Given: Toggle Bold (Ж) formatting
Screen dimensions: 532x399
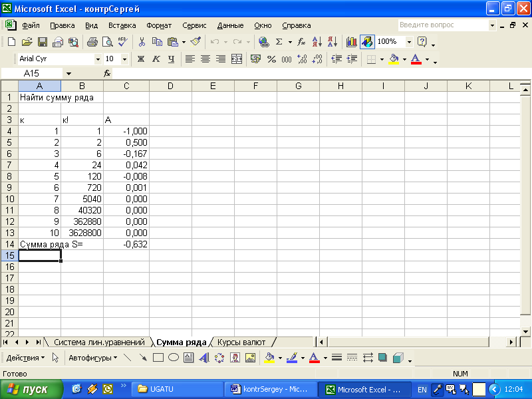Looking at the screenshot, I should pyautogui.click(x=141, y=59).
